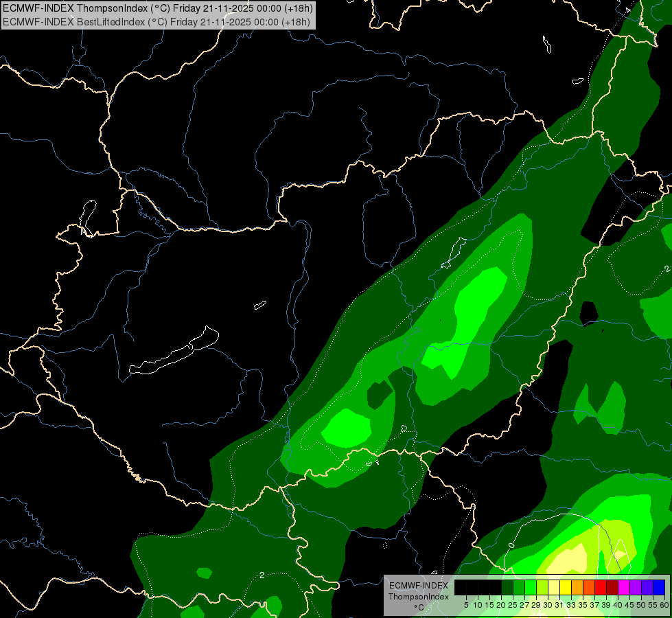The image size is (672, 618).
Task: Click the 'ECMWF-INDEX' label inside the legend box
Action: [418, 586]
